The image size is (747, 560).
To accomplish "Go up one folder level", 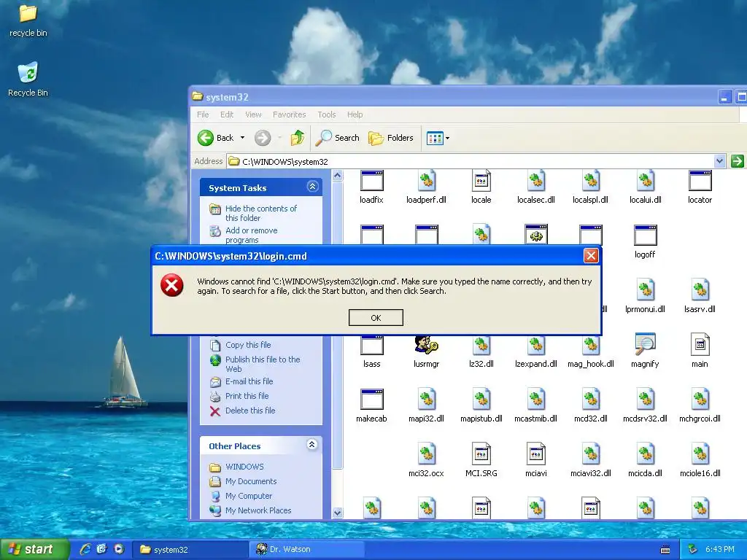I will [298, 138].
